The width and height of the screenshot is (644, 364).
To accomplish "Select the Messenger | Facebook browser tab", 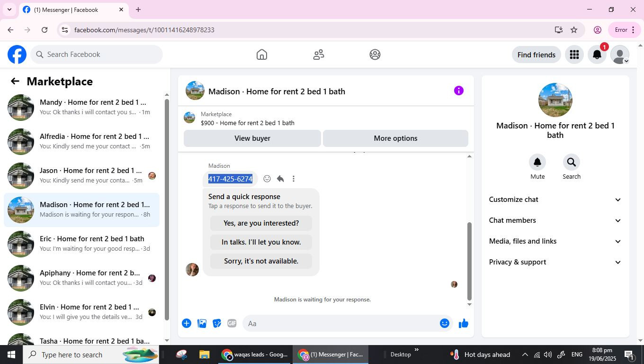I will point(73,9).
